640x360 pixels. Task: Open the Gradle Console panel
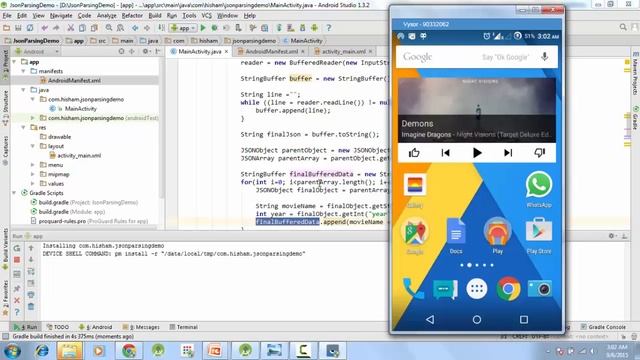coord(603,327)
